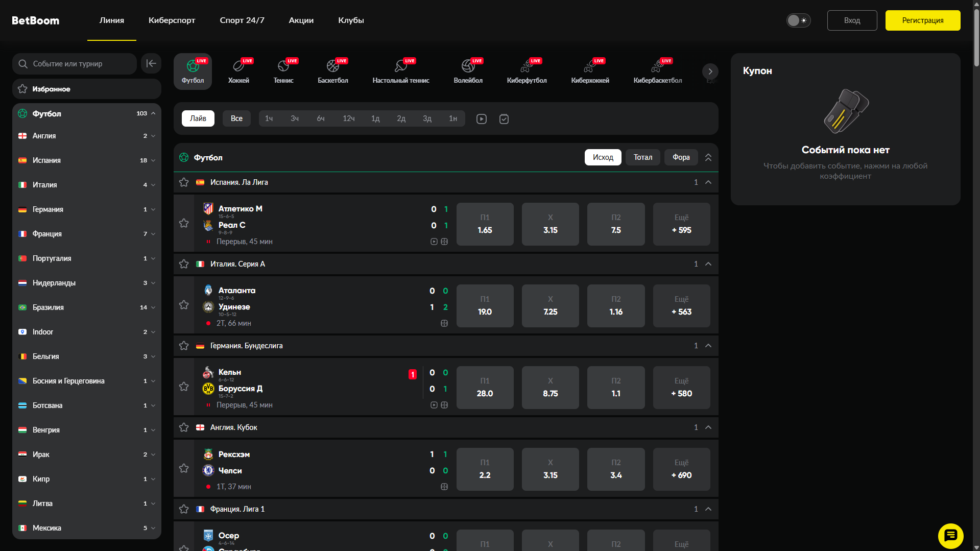The image size is (980, 551).
Task: Focus the Событие или турнир search field
Action: click(x=75, y=64)
